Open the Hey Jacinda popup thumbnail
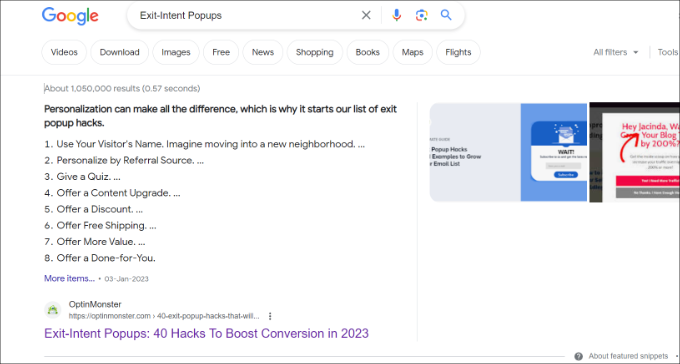Viewport: 680px width, 364px height. click(634, 152)
